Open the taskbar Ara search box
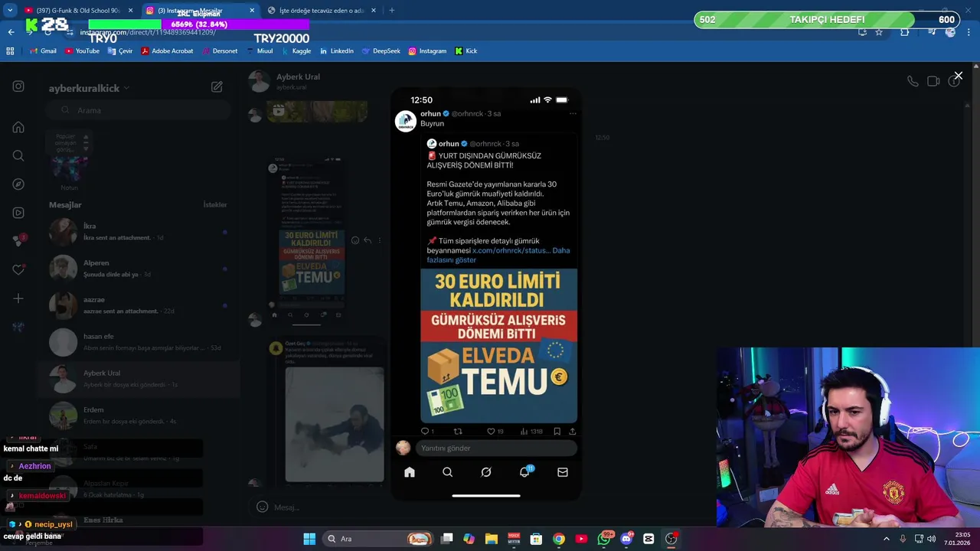This screenshot has height=551, width=980. coord(377,539)
